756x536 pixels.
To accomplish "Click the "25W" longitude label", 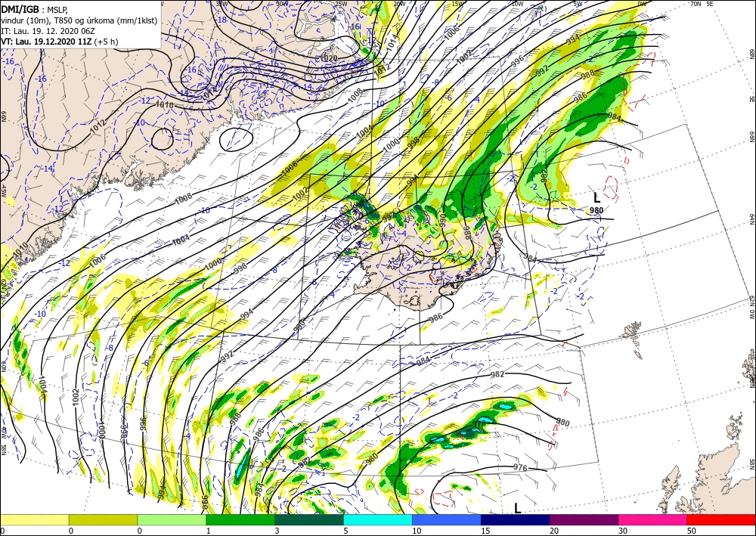I will 341,3.
